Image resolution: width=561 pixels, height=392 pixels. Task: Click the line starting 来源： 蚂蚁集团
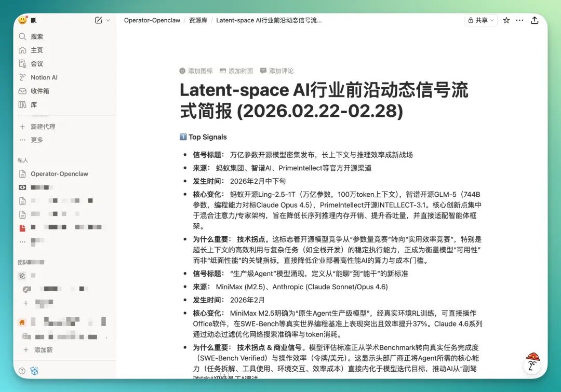pos(282,168)
